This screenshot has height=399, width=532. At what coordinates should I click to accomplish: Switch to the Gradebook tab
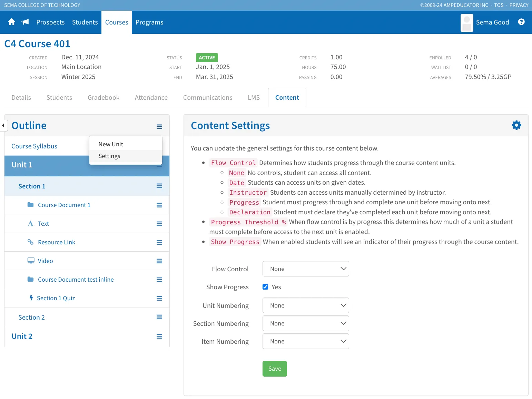coord(104,98)
